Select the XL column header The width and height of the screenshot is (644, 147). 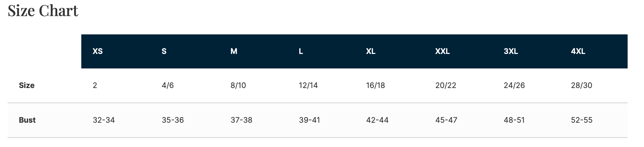click(x=371, y=51)
